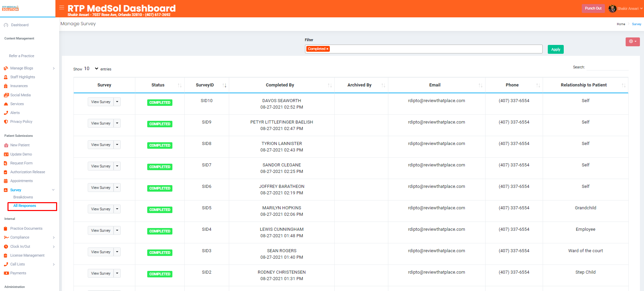Click the Practice Documents icon
Screen dimensions: 644x291
(6, 229)
